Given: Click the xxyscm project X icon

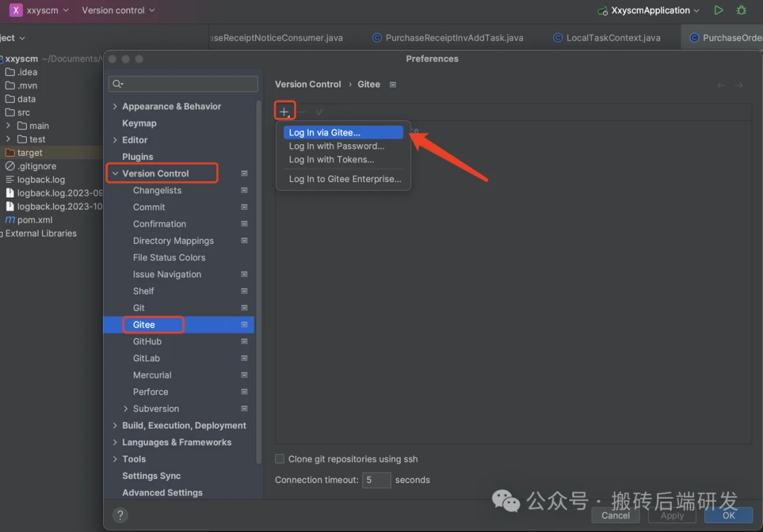Looking at the screenshot, I should pos(16,10).
